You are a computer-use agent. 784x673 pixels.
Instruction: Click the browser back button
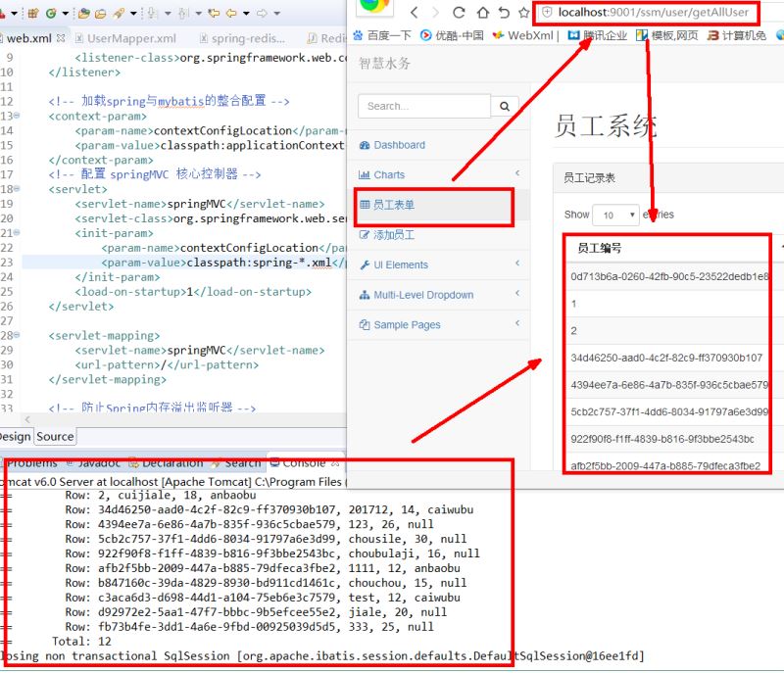click(414, 13)
